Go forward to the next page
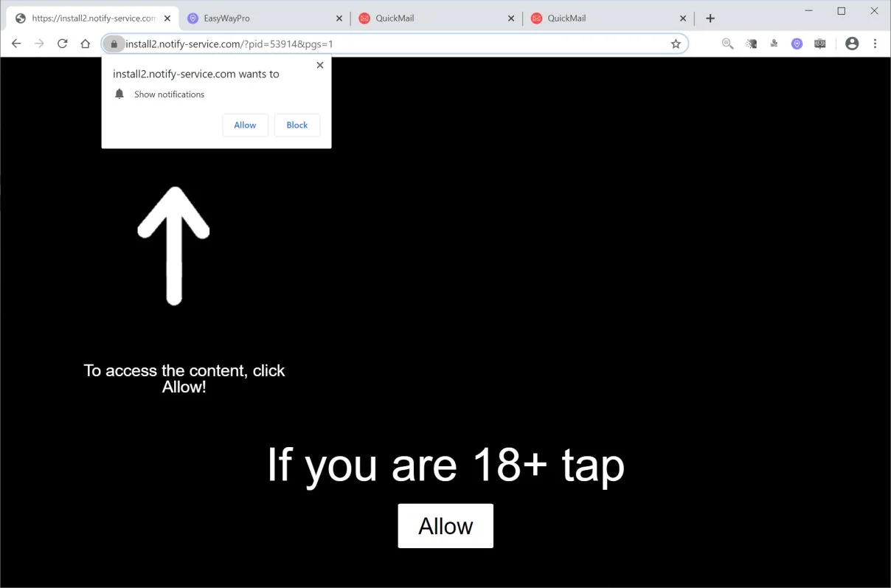 click(39, 44)
